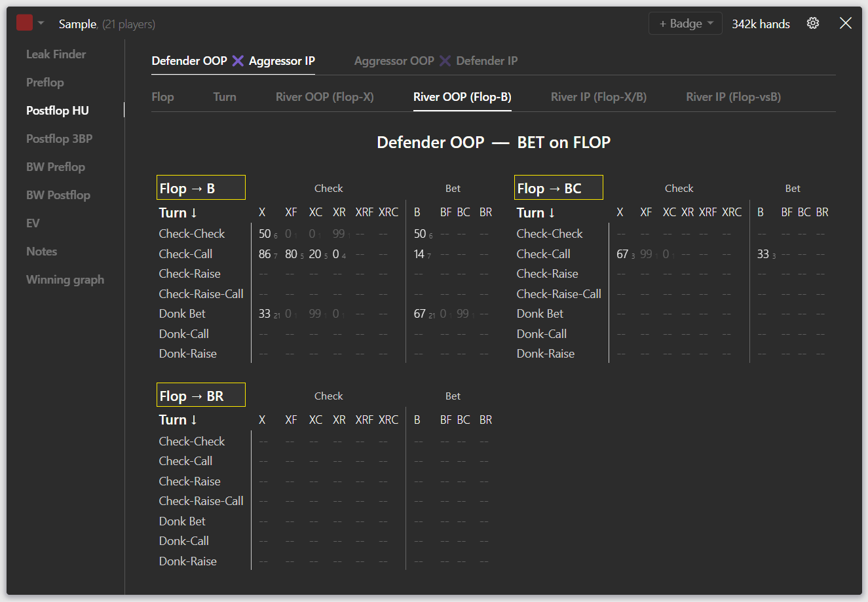Show the Winning graph
This screenshot has width=868, height=602.
tap(66, 280)
